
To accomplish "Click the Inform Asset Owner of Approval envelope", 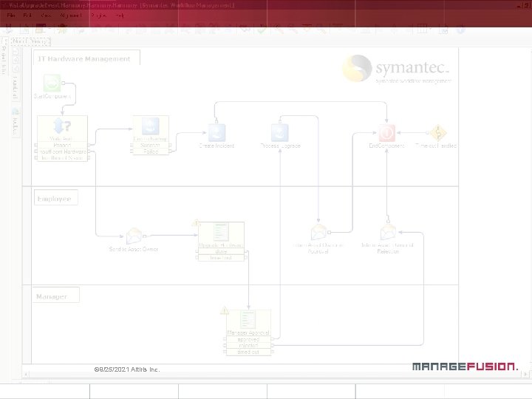I will click(318, 233).
